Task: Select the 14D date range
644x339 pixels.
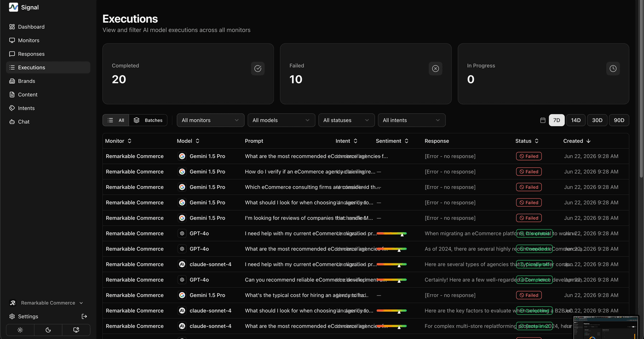Action: (x=576, y=120)
